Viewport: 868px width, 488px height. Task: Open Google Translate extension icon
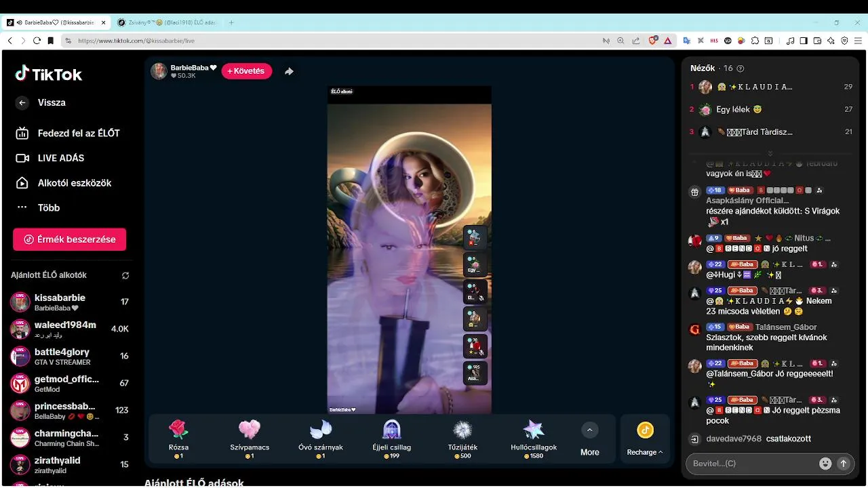(x=687, y=41)
